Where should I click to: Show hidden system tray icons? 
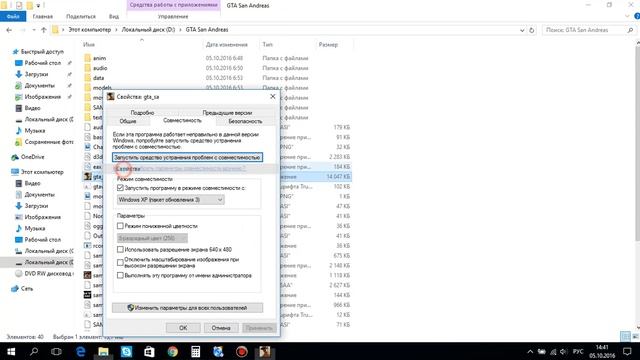pyautogui.click(x=530, y=351)
